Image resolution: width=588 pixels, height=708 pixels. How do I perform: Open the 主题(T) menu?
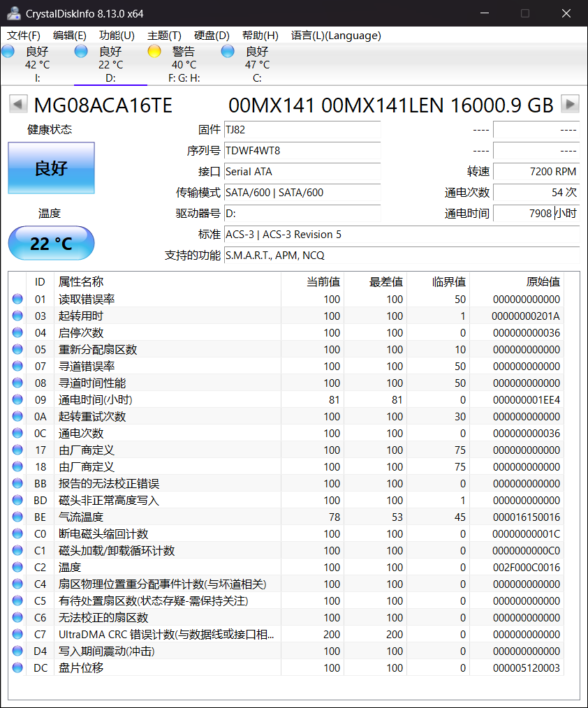(x=164, y=36)
